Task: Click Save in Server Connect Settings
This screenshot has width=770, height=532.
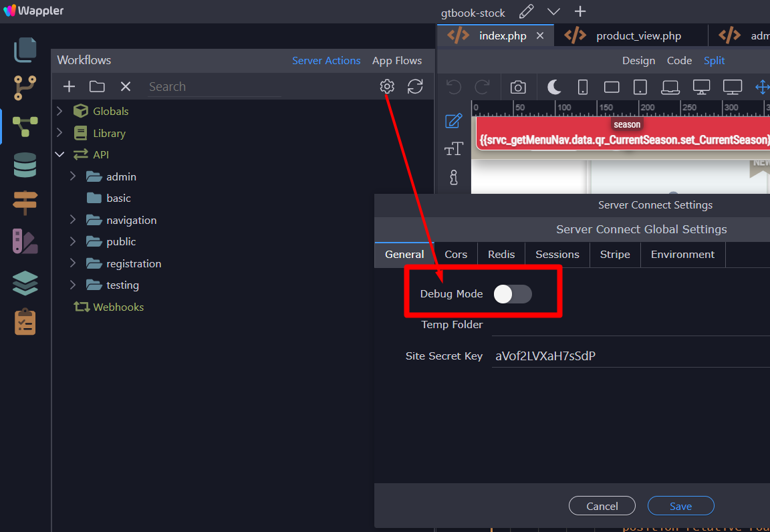Action: (680, 506)
